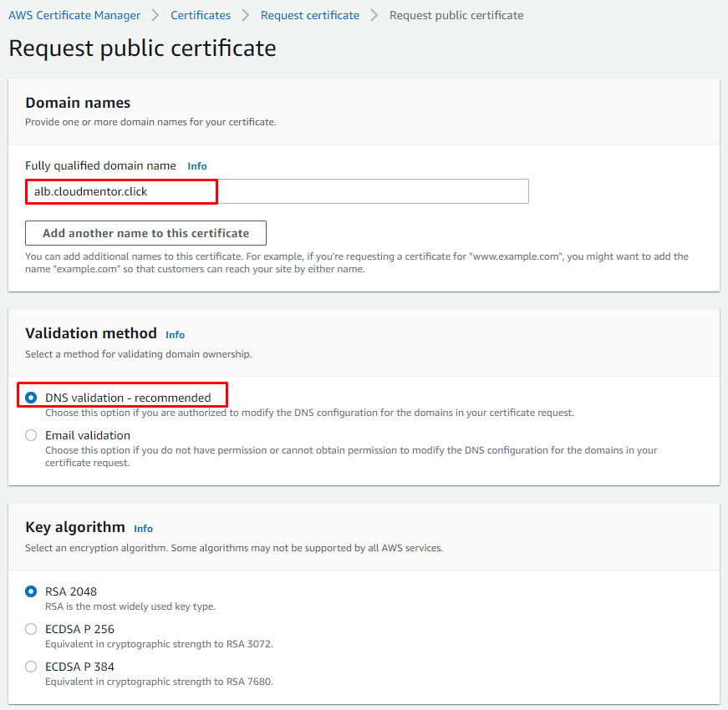Click chevron after Request certificate breadcrumb
728x710 pixels.
[x=374, y=15]
